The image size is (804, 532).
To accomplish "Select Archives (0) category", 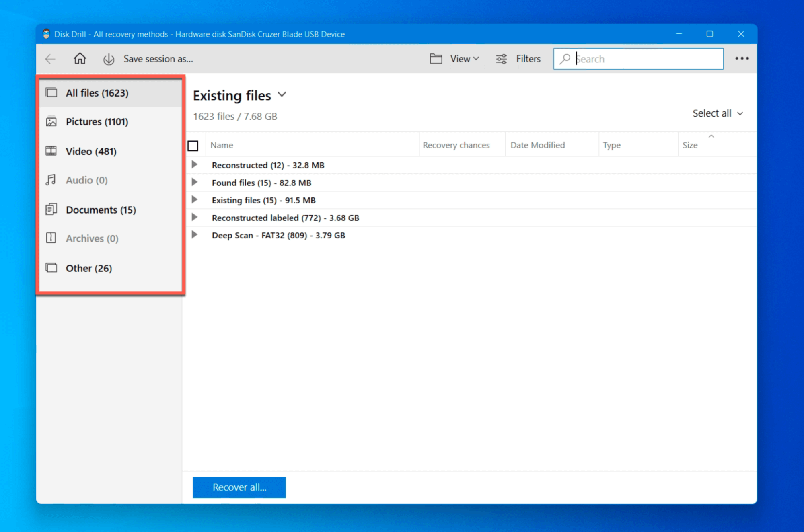I will [x=111, y=238].
